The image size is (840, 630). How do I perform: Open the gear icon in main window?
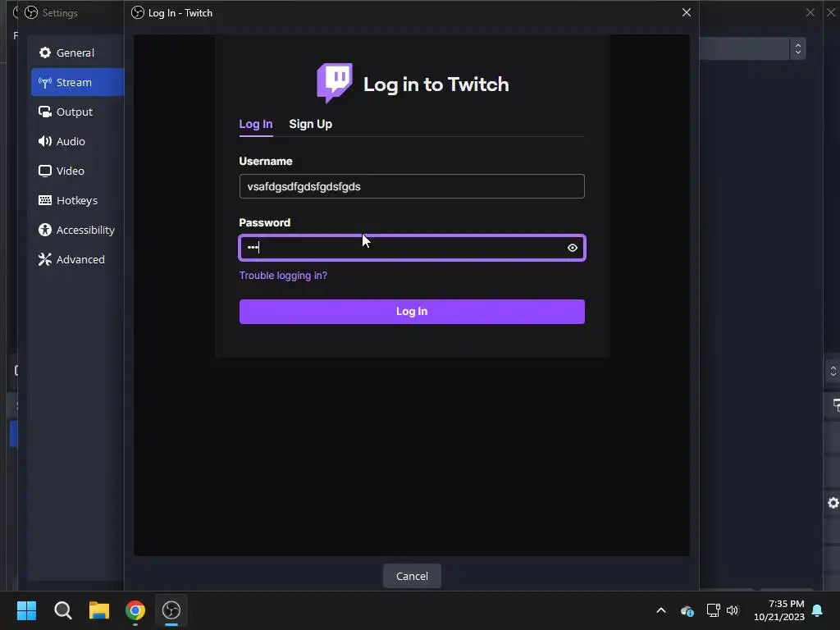[833, 503]
